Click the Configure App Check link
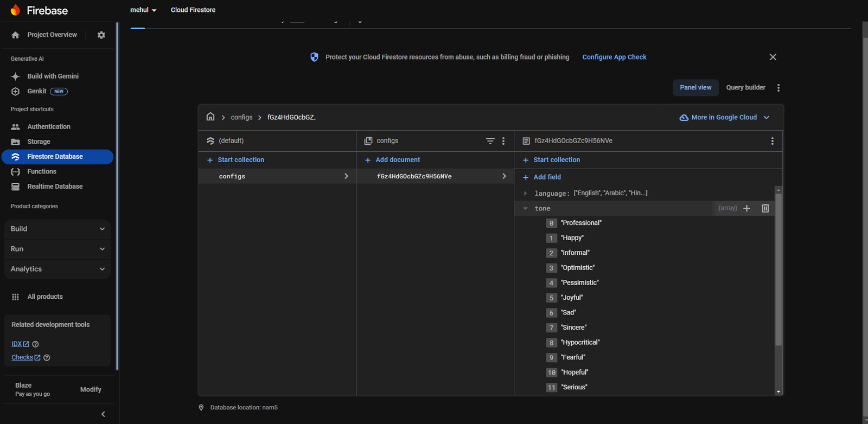Image resolution: width=868 pixels, height=424 pixels. [614, 57]
